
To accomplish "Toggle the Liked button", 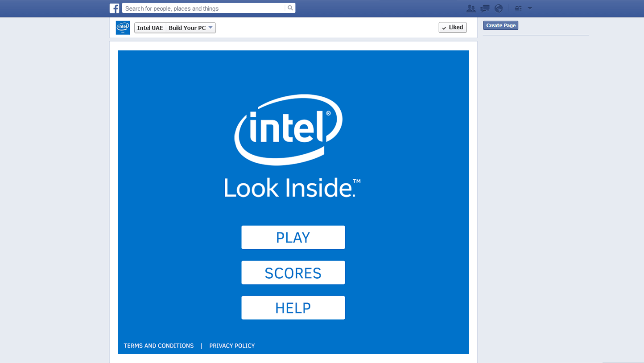I will [x=452, y=27].
